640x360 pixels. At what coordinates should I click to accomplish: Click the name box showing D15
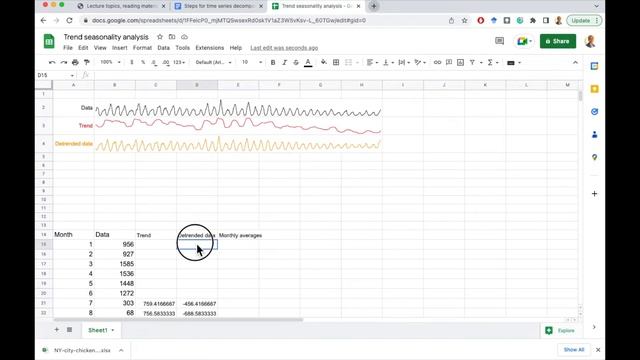(x=55, y=75)
